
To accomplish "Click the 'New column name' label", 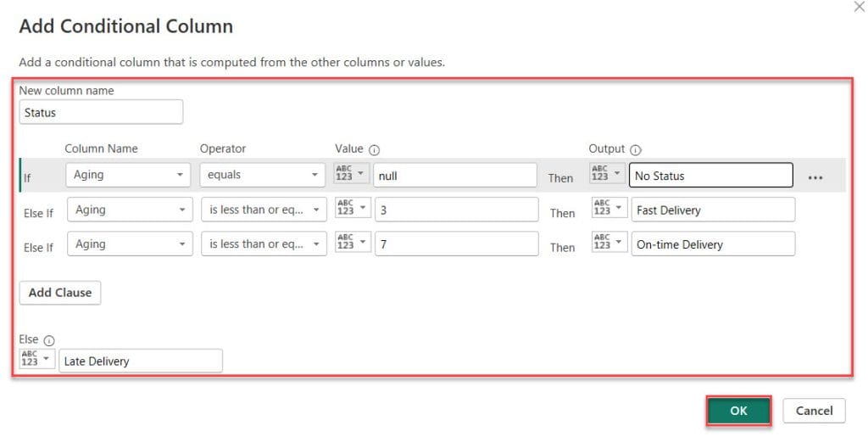I will [x=66, y=91].
